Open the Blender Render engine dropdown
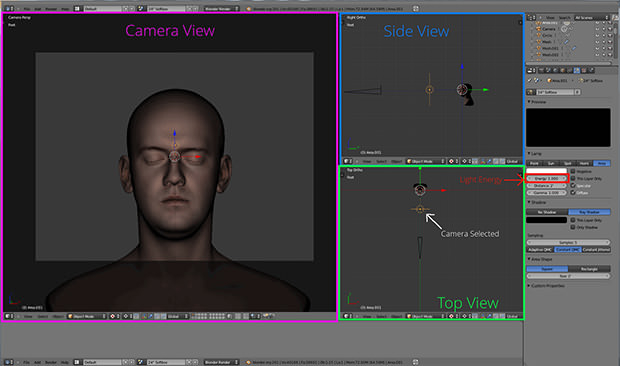 pyautogui.click(x=221, y=8)
